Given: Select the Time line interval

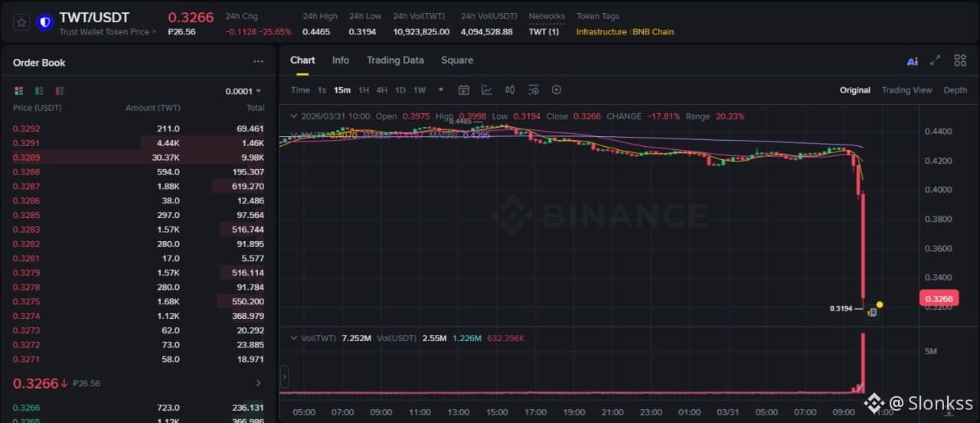Looking at the screenshot, I should tap(300, 90).
